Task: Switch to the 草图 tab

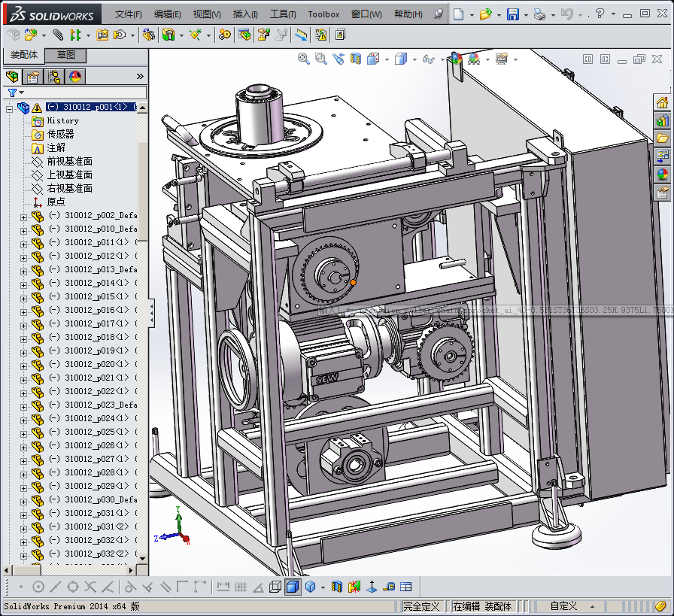Action: tap(65, 56)
